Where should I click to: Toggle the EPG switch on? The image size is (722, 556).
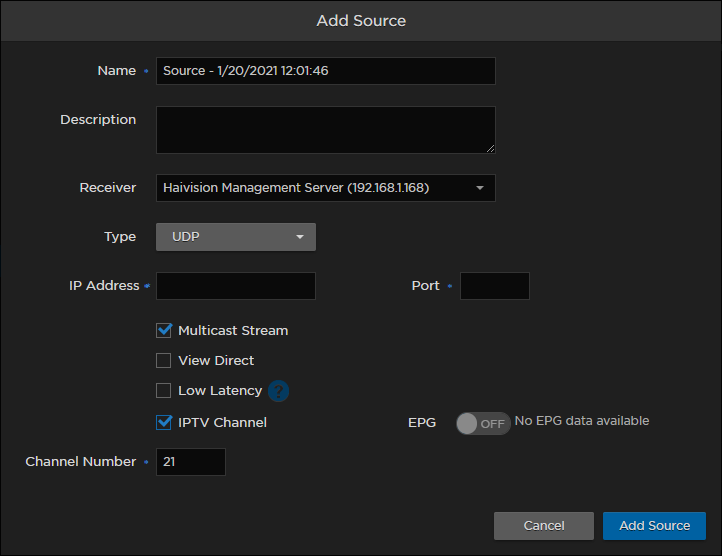tap(482, 423)
